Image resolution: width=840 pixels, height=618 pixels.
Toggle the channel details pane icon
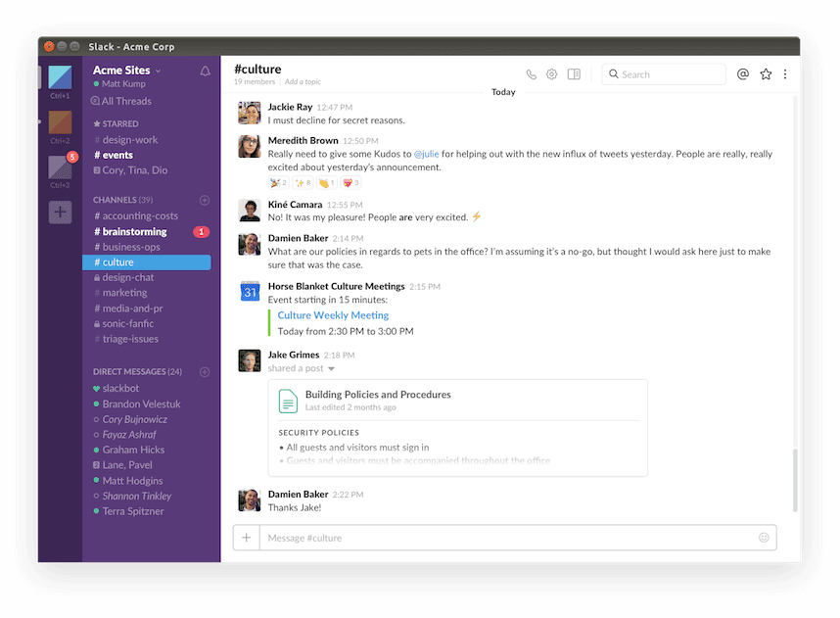pyautogui.click(x=574, y=74)
